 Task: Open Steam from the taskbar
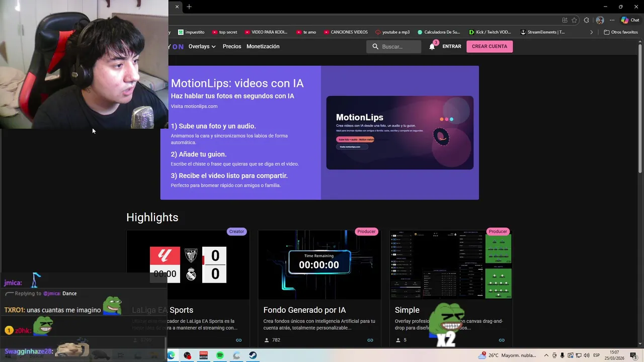point(253,355)
